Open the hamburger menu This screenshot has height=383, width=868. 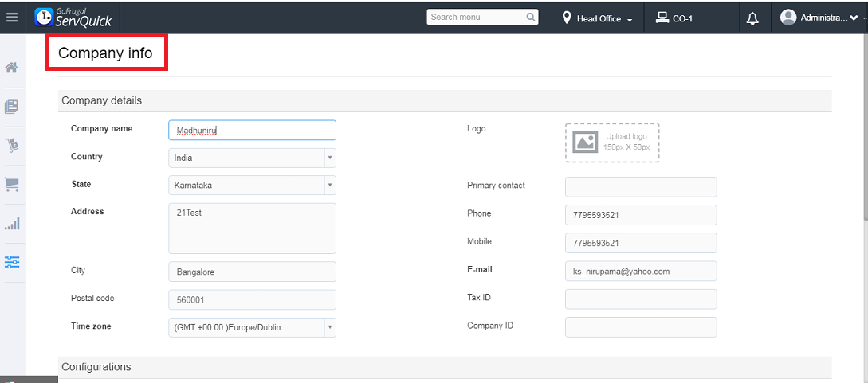pyautogui.click(x=12, y=17)
